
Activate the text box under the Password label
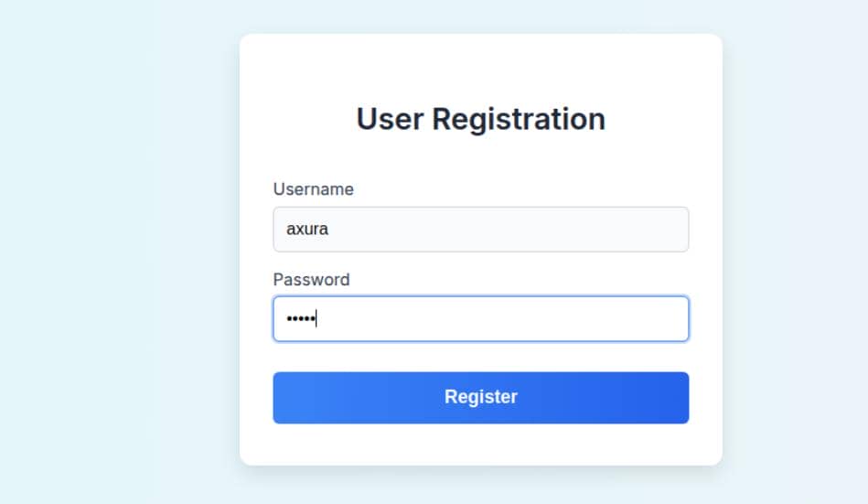(480, 318)
